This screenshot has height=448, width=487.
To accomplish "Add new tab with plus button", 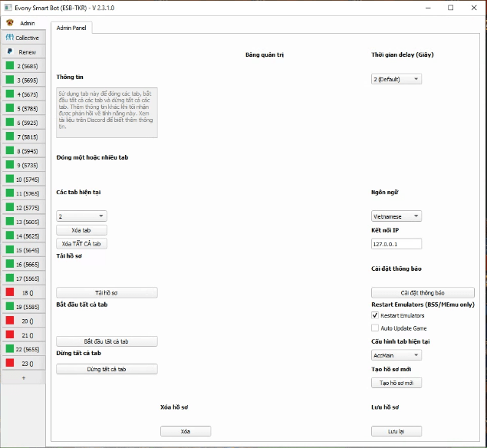I will pos(23,377).
